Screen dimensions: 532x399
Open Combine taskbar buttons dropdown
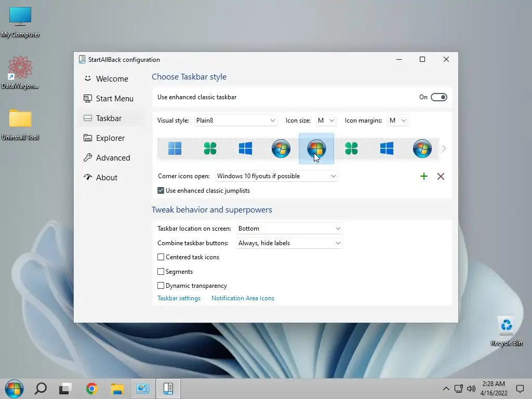[x=289, y=243]
